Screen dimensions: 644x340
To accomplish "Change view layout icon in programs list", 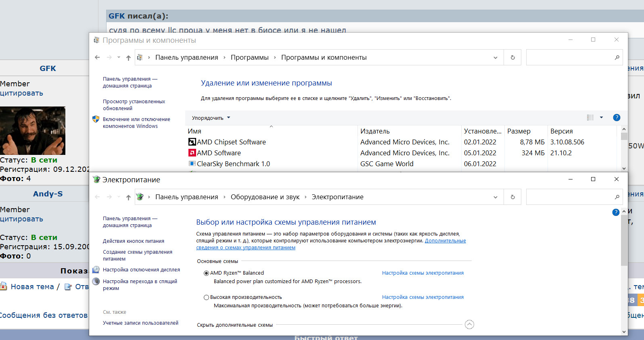I will tap(590, 117).
